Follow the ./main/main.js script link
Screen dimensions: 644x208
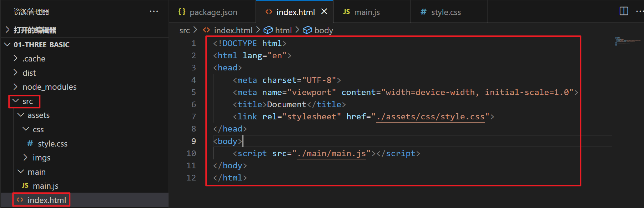(x=331, y=154)
